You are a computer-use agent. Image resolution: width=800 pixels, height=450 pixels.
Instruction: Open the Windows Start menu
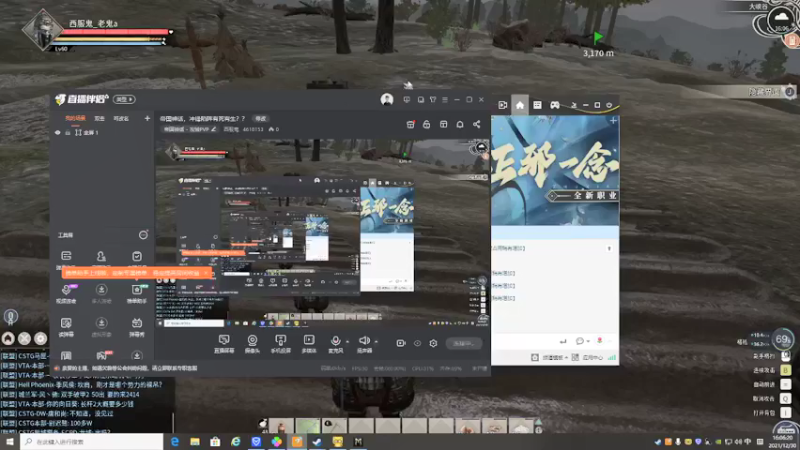tap(10, 442)
